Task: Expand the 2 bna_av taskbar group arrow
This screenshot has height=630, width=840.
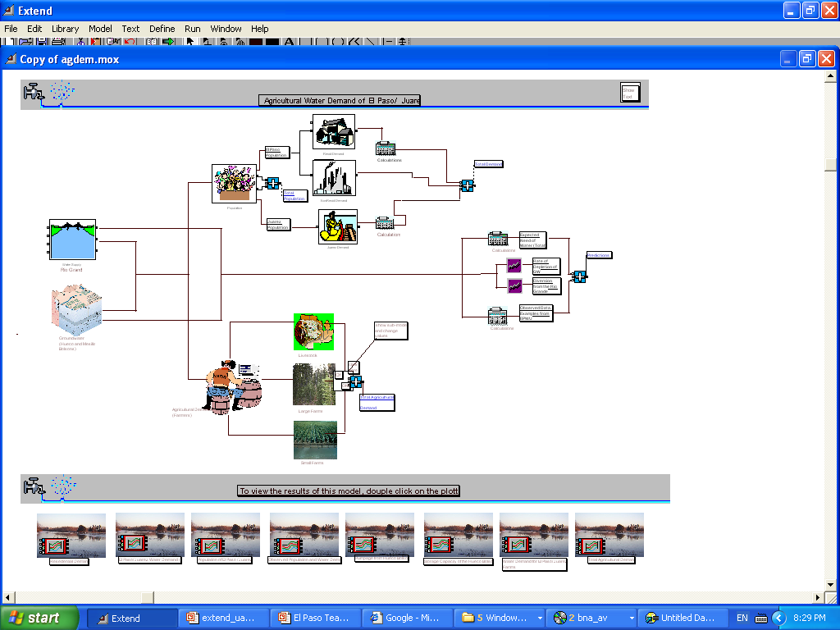Action: (632, 618)
